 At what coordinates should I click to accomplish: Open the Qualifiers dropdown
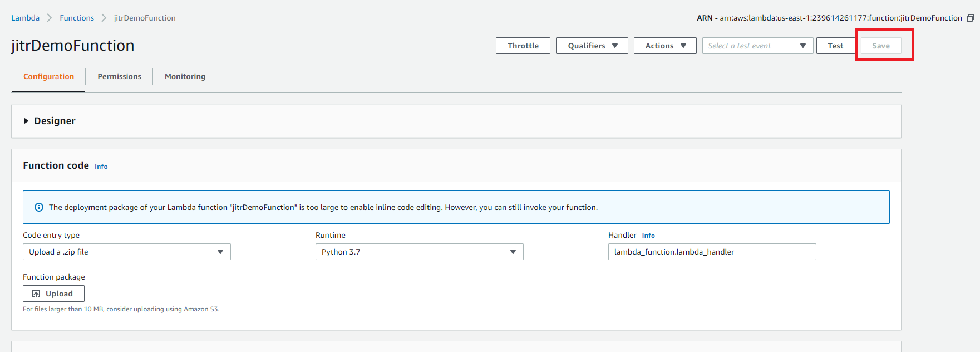(592, 46)
